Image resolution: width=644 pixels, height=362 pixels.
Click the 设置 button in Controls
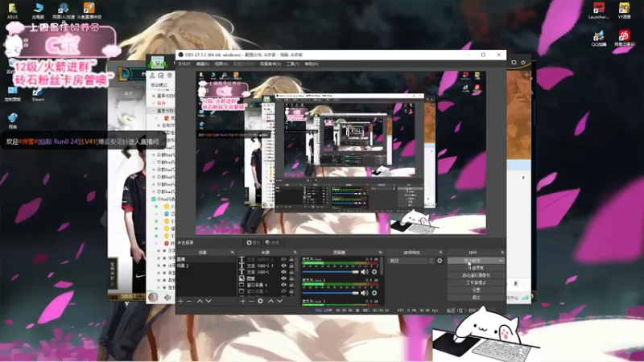[476, 290]
